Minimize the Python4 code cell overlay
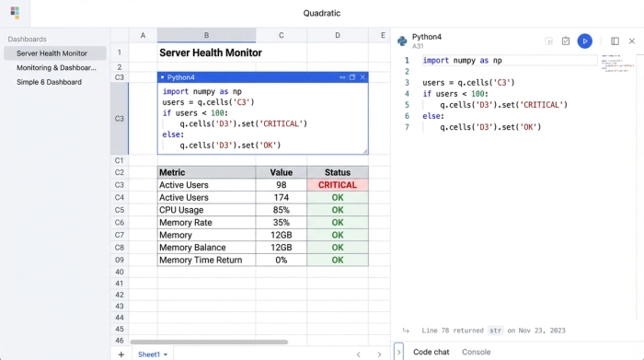This screenshot has width=644, height=360. pos(342,77)
